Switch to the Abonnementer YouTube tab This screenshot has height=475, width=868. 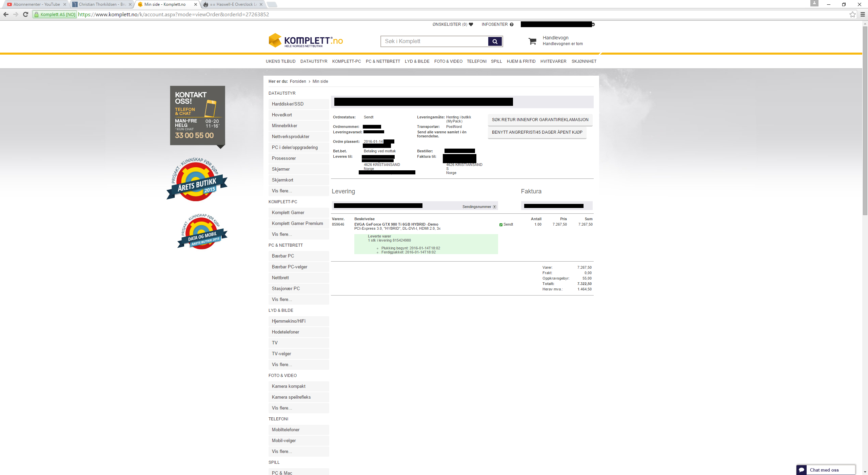point(36,4)
